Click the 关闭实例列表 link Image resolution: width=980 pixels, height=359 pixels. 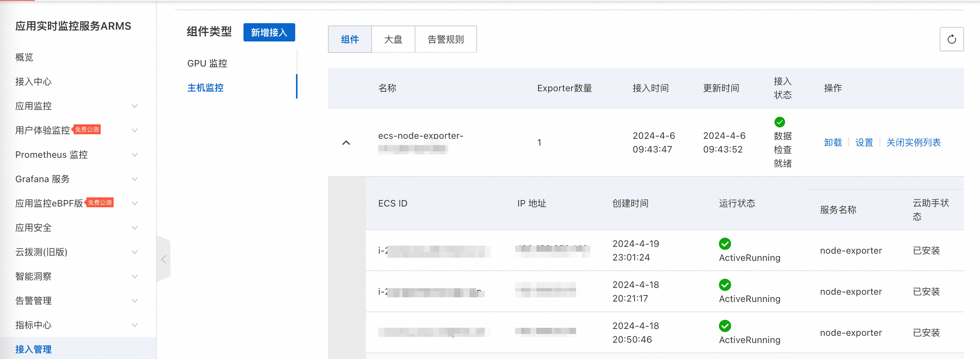(x=913, y=143)
